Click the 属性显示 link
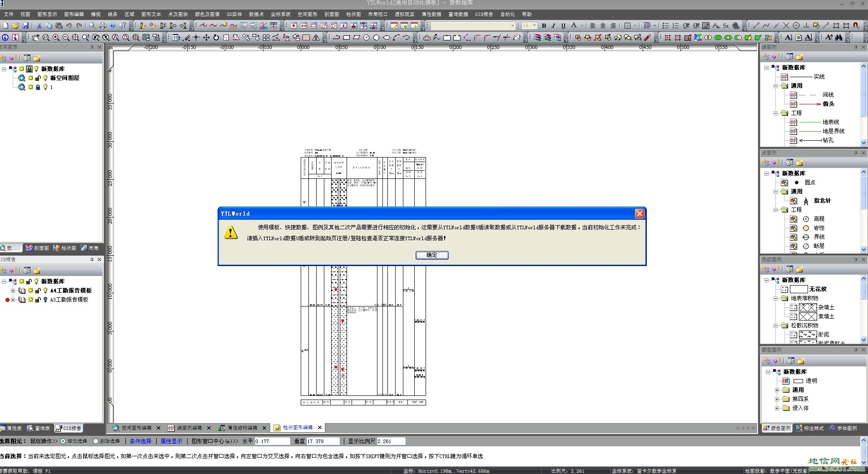 [171, 441]
